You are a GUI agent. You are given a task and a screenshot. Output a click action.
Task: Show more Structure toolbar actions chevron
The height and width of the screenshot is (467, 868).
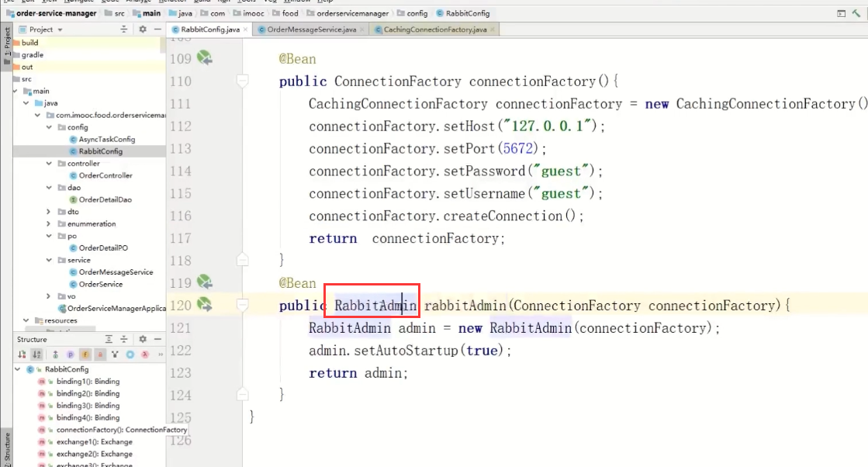coord(161,354)
